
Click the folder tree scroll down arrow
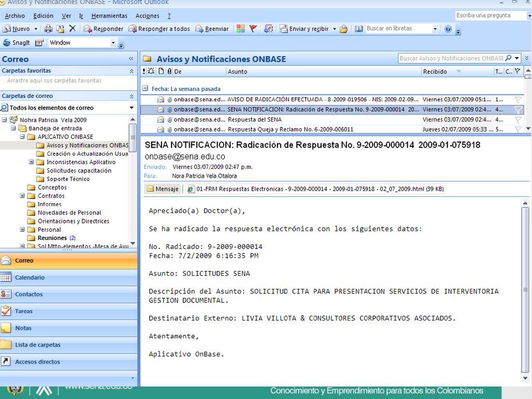[132, 243]
